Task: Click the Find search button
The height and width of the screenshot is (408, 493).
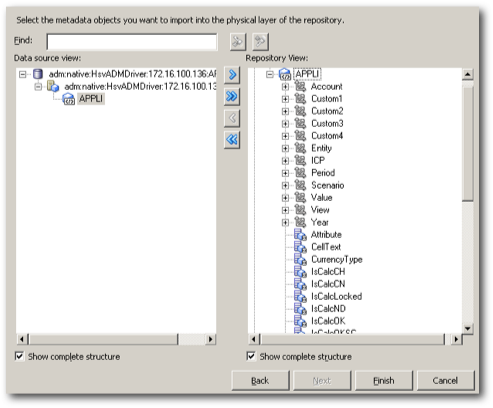Action: pos(238,42)
